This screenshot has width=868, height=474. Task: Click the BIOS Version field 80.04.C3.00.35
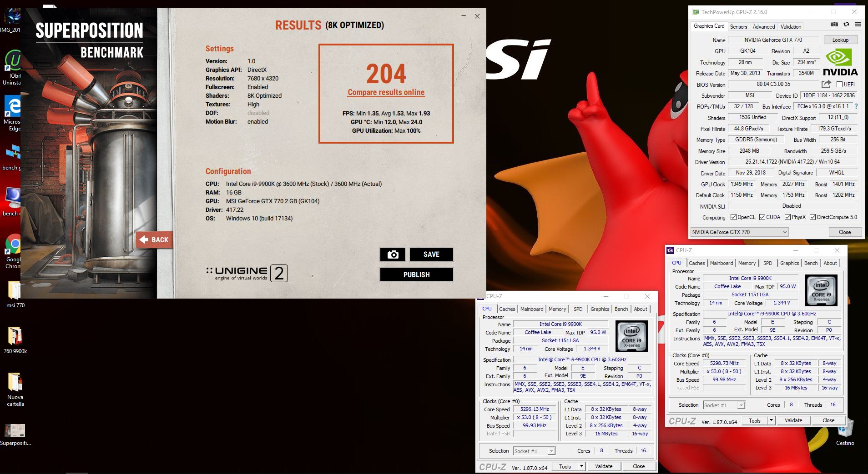[x=773, y=84]
